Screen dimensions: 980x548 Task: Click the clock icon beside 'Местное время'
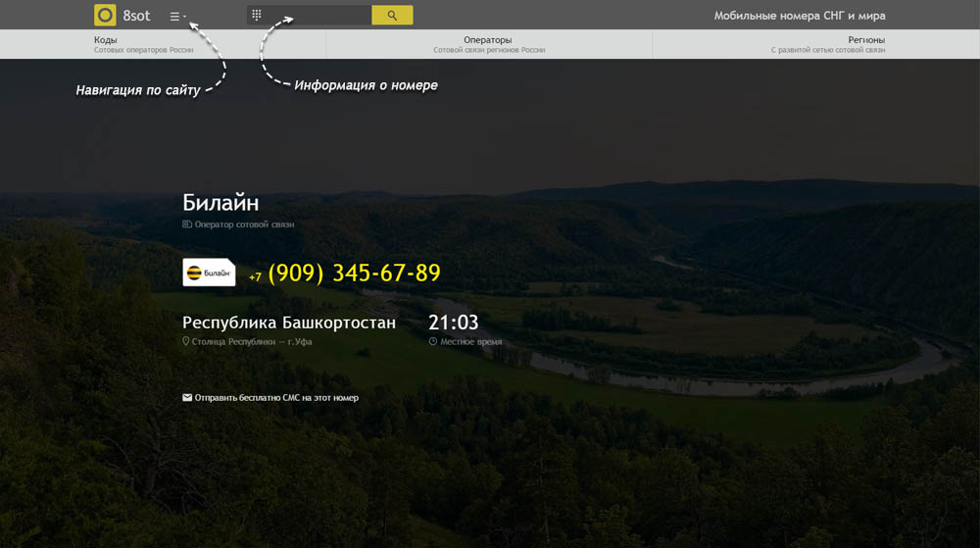point(432,341)
